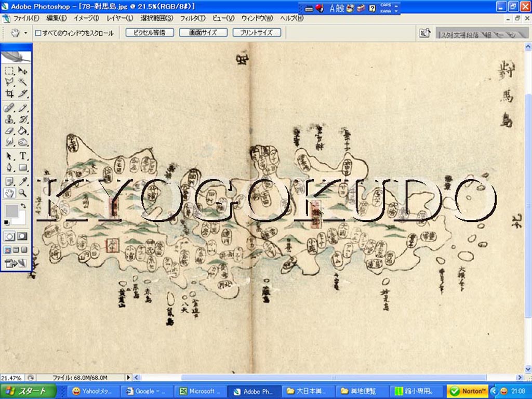The image size is (532, 399).
Task: Select the Eraser tool
Action: [9, 130]
